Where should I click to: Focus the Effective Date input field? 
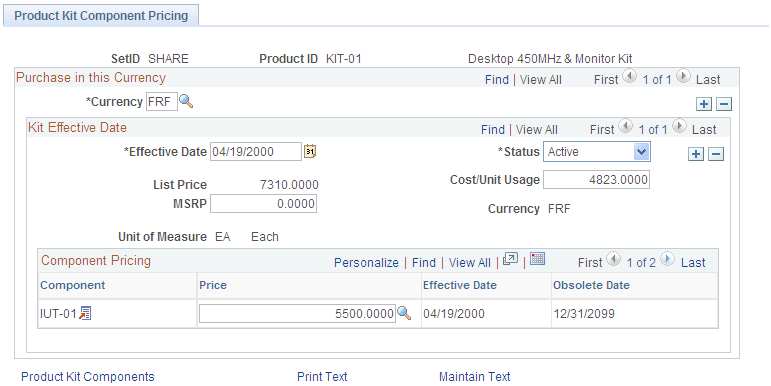point(256,151)
